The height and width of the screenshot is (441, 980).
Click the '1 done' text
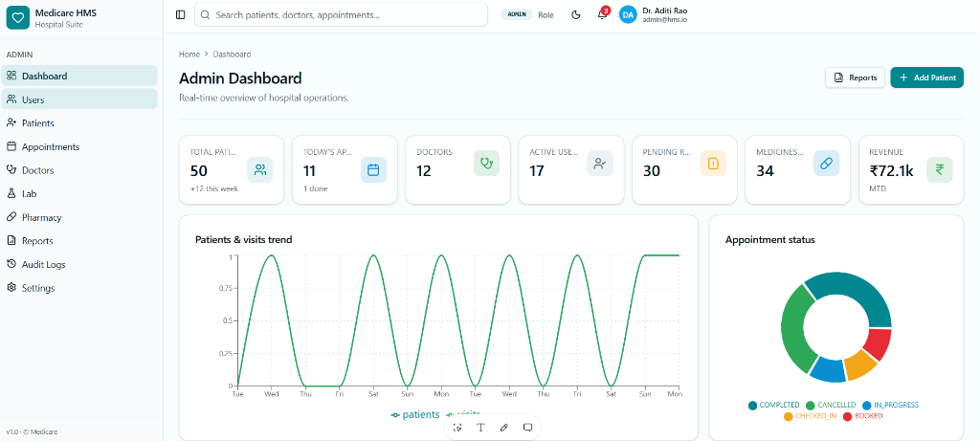coord(316,188)
